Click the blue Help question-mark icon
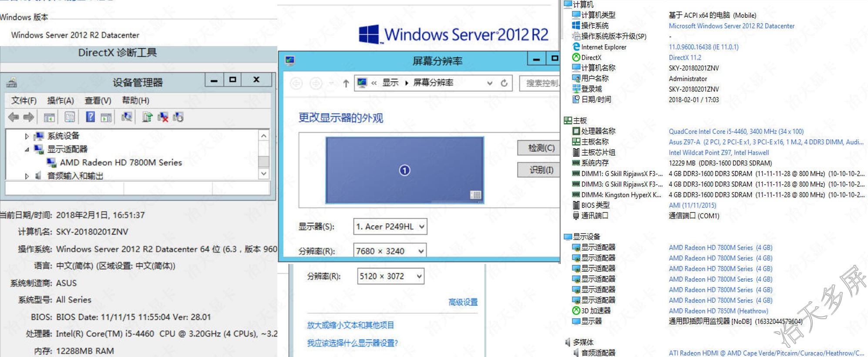Image resolution: width=868 pixels, height=357 pixels. coord(90,117)
